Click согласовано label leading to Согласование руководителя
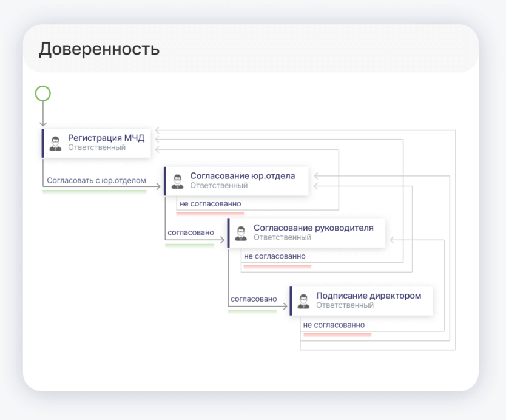The width and height of the screenshot is (506, 420). [191, 232]
